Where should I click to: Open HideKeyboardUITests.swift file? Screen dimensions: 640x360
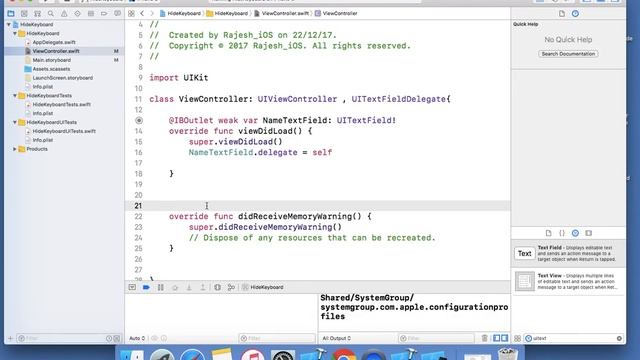pyautogui.click(x=64, y=131)
